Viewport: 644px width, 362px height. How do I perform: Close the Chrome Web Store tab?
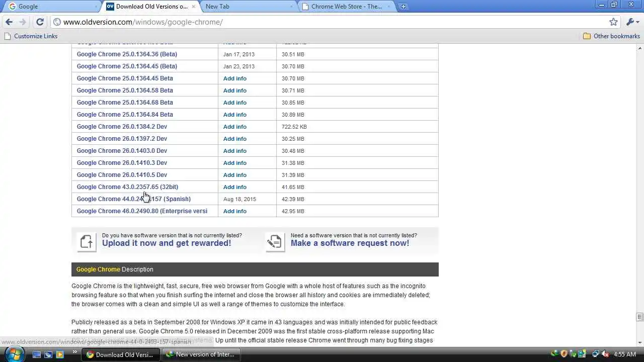pos(389,7)
